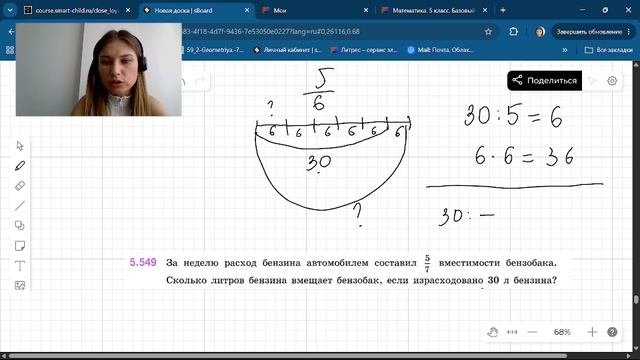Screen dimensions: 640x360
Task: Open the apps grid in bookmarks bar
Action: click(10, 50)
